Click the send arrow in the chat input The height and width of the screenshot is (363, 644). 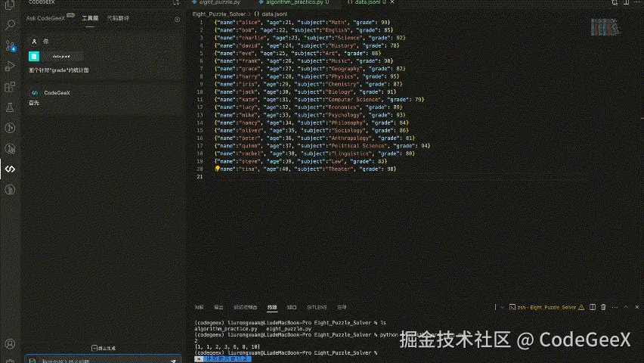pos(173,361)
